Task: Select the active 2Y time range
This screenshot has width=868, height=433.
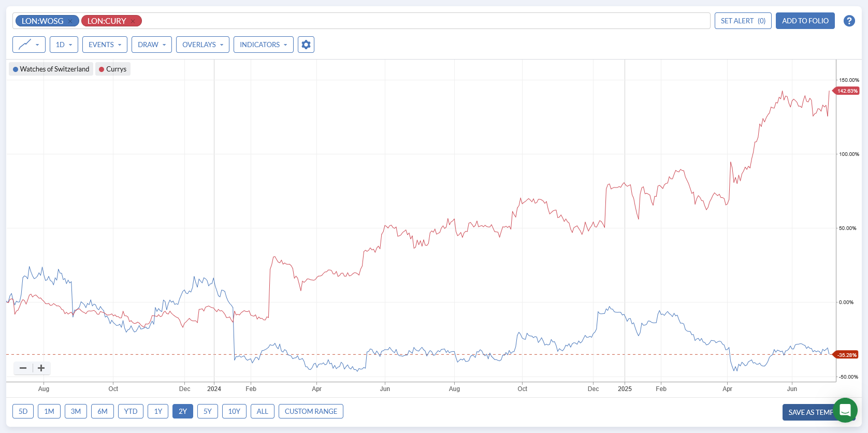Action: (183, 411)
